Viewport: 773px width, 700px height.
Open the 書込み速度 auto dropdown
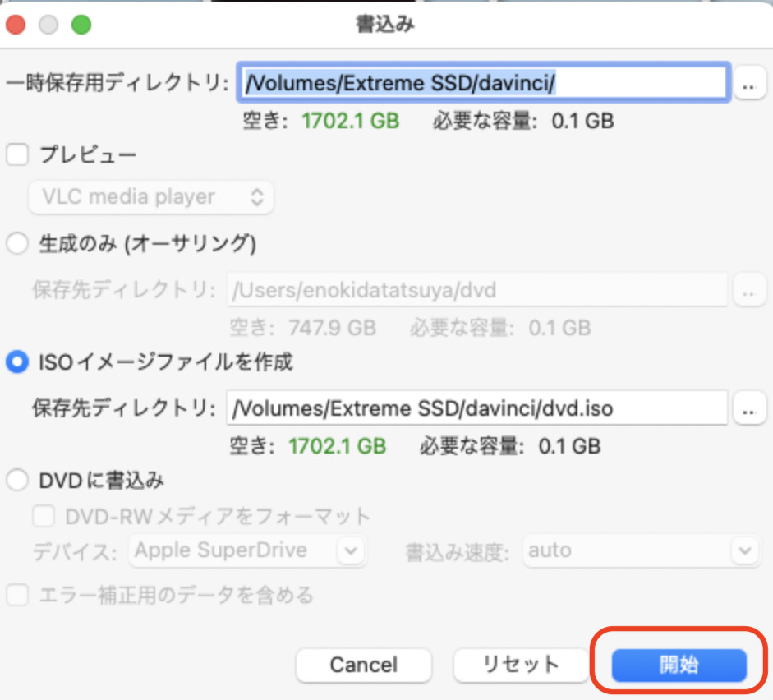639,550
